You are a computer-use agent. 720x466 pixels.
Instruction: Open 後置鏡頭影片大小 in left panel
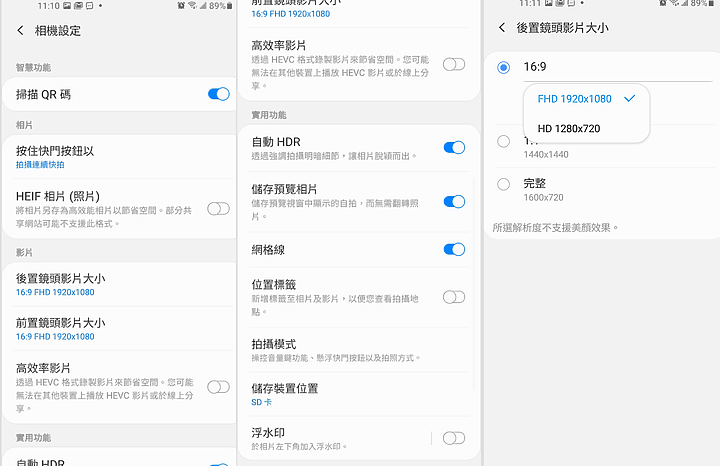point(118,285)
